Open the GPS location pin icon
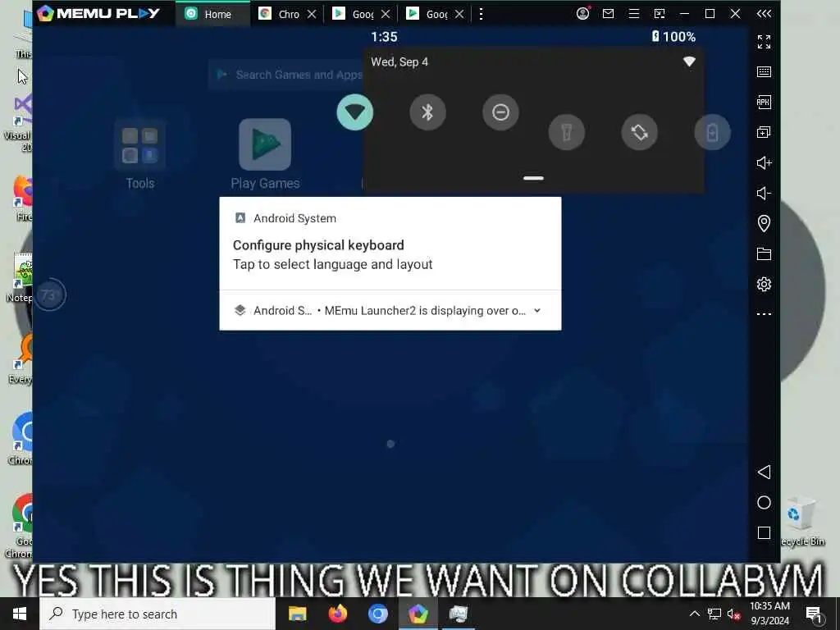This screenshot has height=630, width=840. [764, 223]
